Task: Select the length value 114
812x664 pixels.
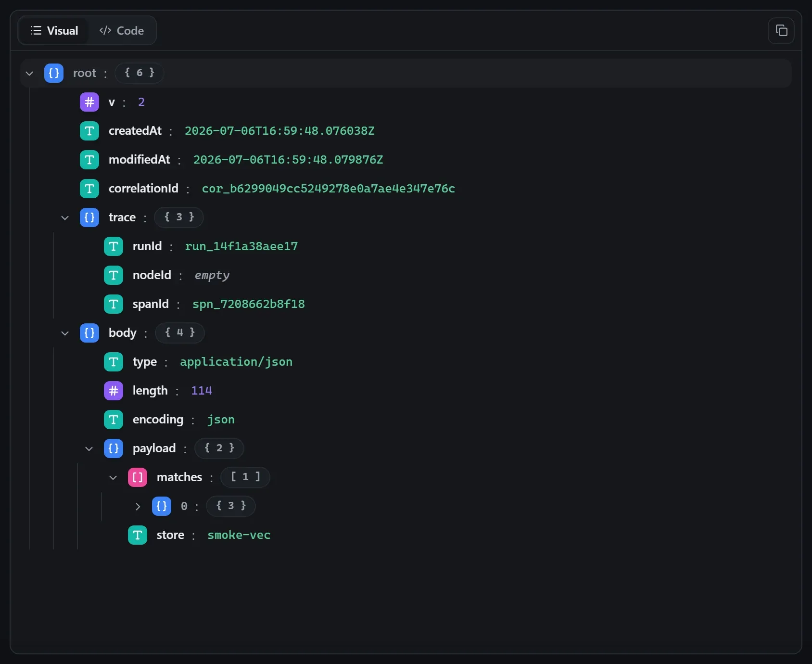Action: tap(202, 391)
